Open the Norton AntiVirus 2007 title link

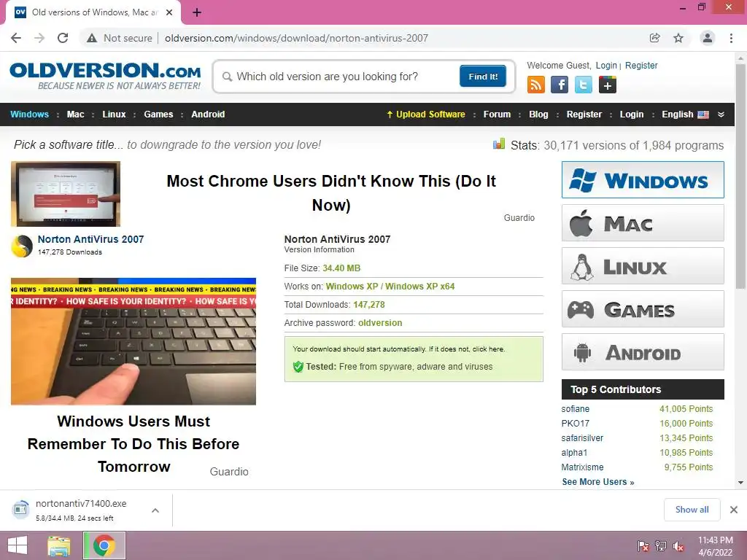90,239
